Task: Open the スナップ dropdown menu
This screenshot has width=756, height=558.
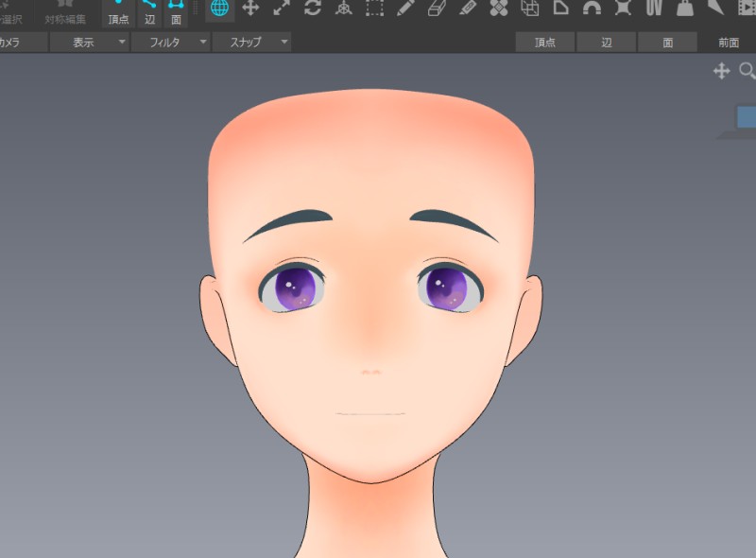Action: pos(251,43)
